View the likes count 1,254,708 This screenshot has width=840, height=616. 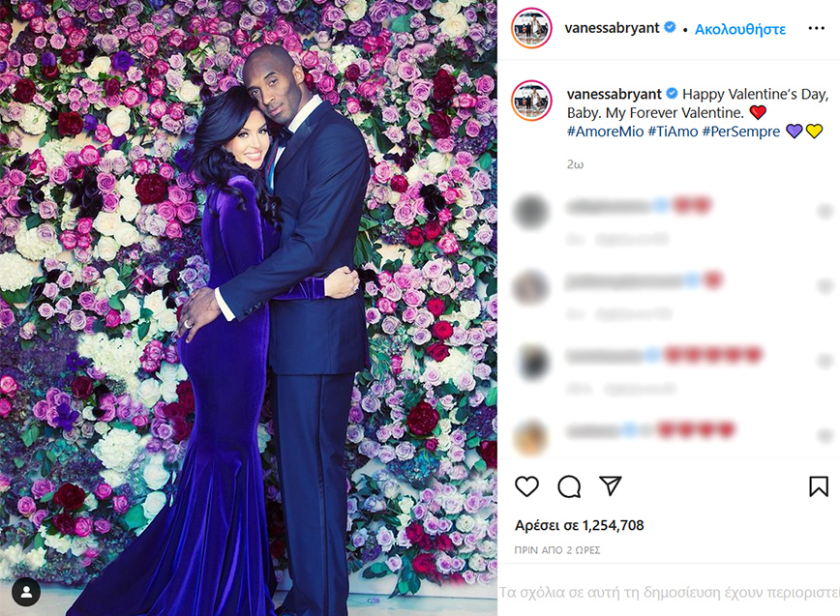[x=579, y=525]
